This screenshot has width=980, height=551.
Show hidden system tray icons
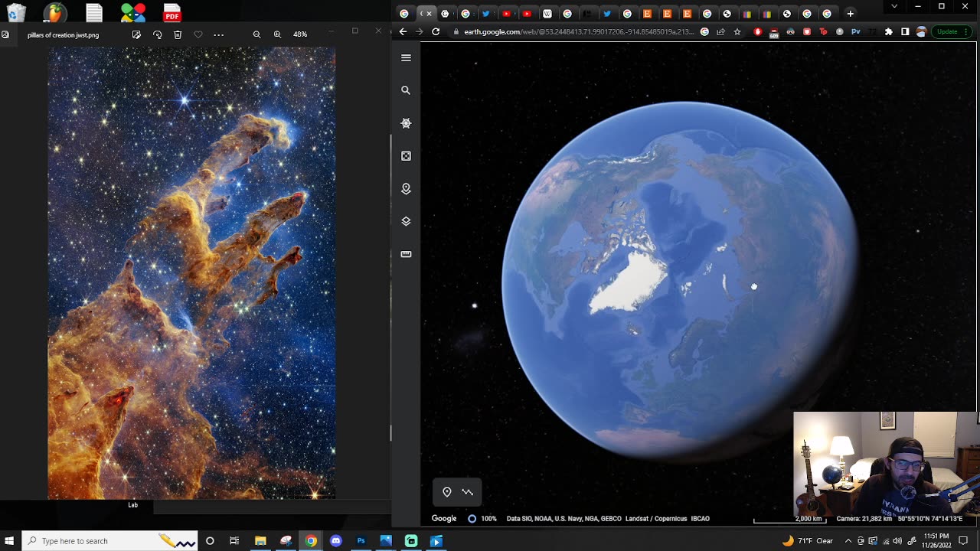point(848,541)
